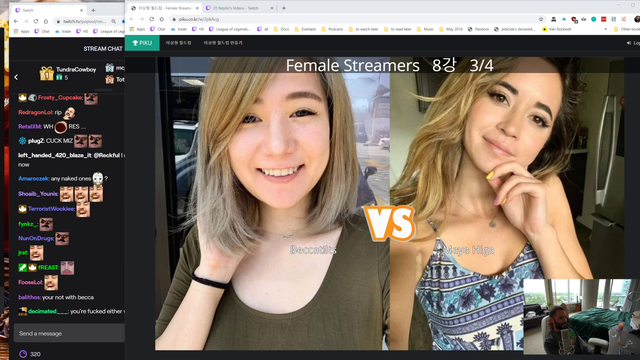This screenshot has height=360, width=640.
Task: Click zoom magnifier in Twitch window address bar
Action: pyautogui.click(x=113, y=21)
